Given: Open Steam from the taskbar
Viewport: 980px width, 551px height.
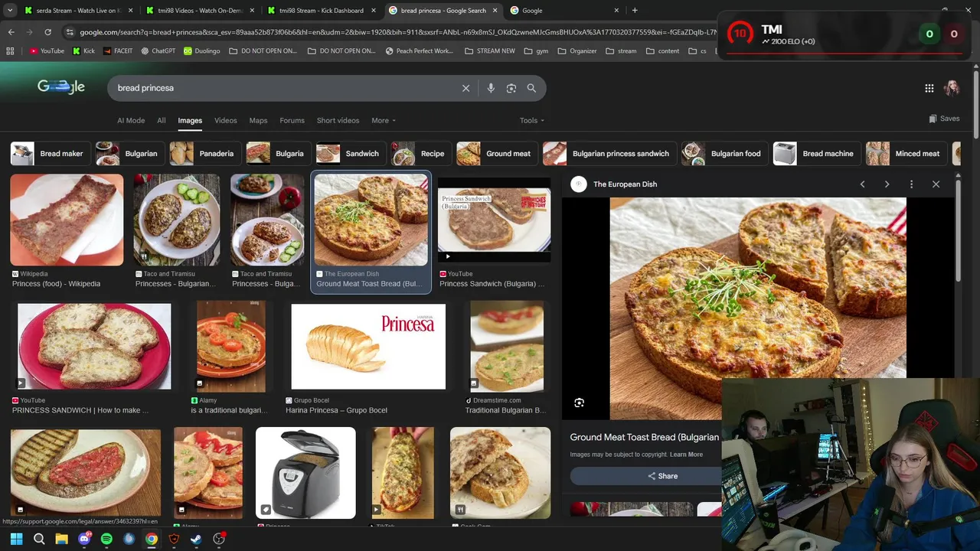Looking at the screenshot, I should tap(197, 539).
